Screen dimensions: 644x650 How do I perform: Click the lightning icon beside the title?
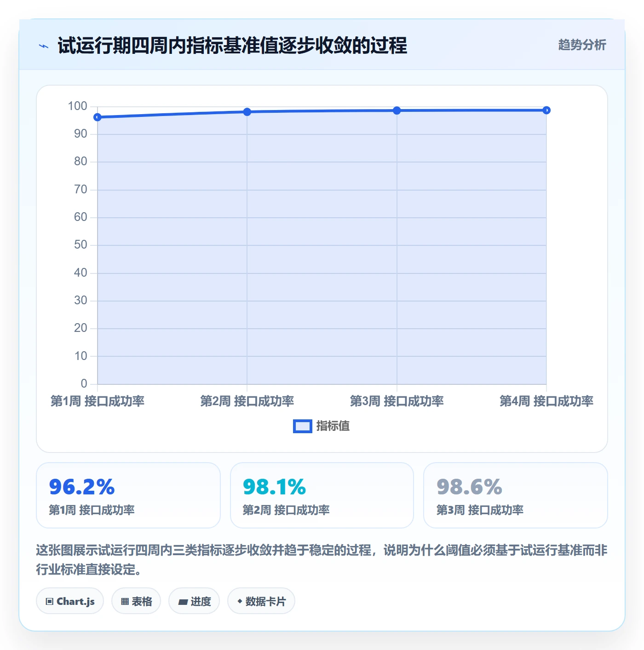(x=44, y=46)
